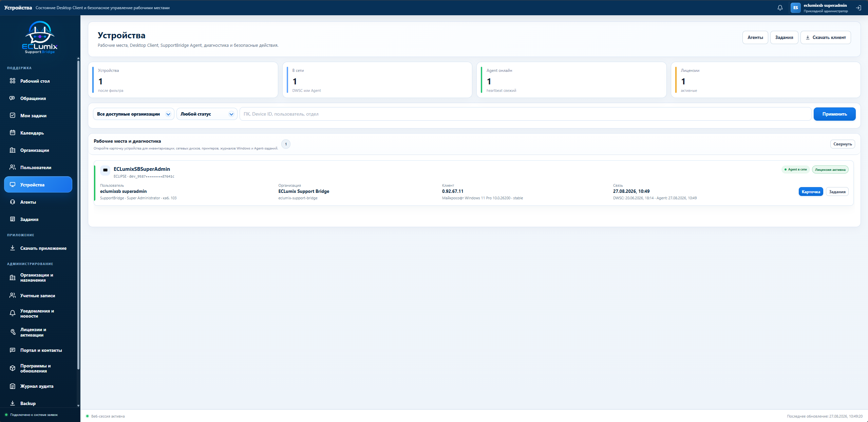Click the Программы и обновления package icon

pos(13,368)
